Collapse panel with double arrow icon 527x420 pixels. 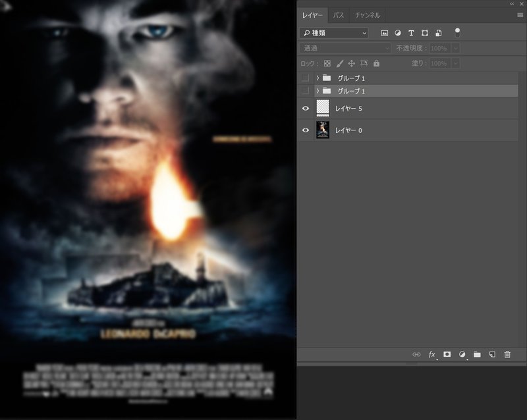click(512, 4)
